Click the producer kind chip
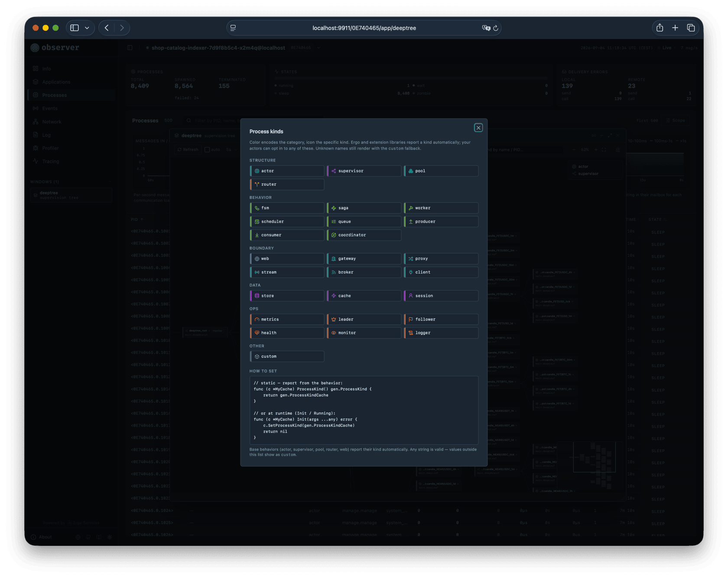 pyautogui.click(x=441, y=222)
